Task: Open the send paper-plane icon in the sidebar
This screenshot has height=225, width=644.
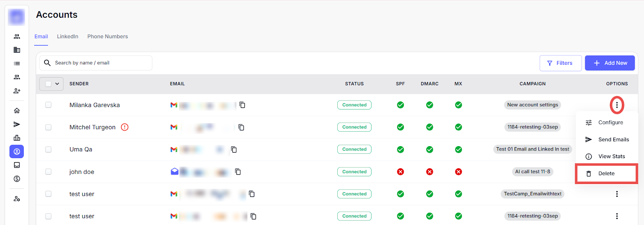Action: pos(17,124)
